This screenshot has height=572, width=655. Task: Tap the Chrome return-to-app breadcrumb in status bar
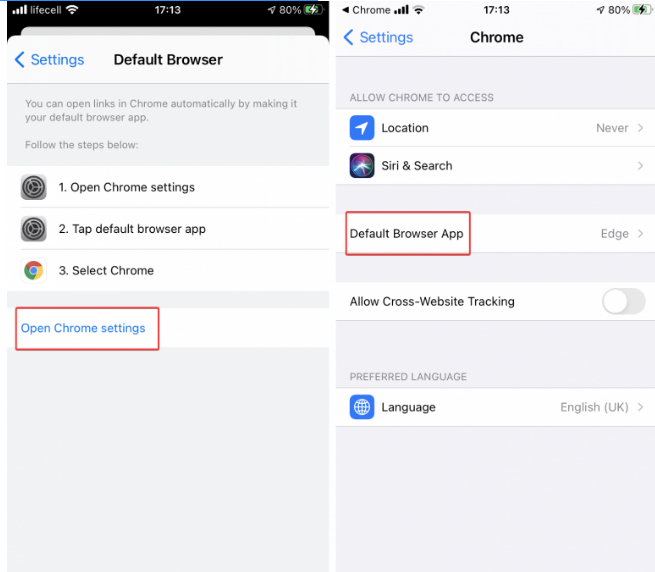pos(366,10)
